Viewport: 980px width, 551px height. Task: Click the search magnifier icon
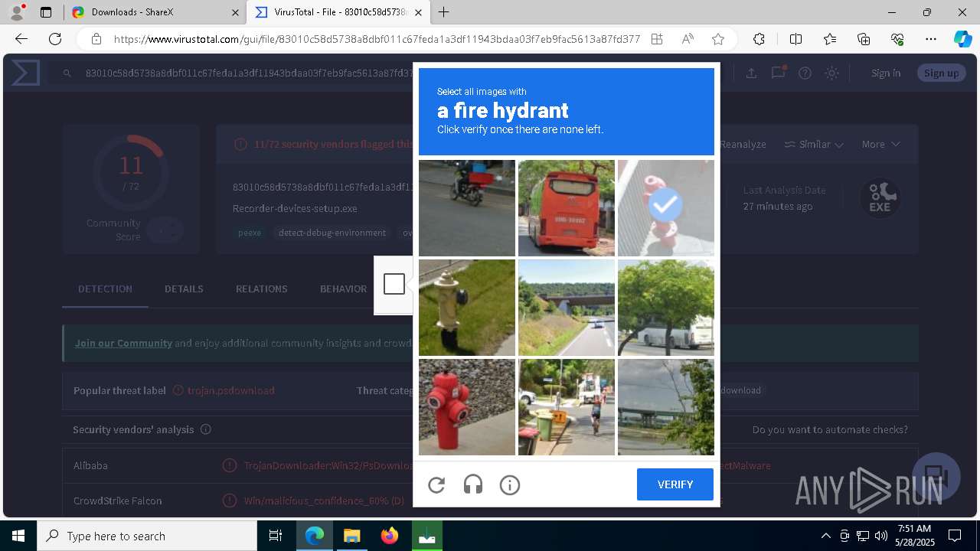point(67,73)
